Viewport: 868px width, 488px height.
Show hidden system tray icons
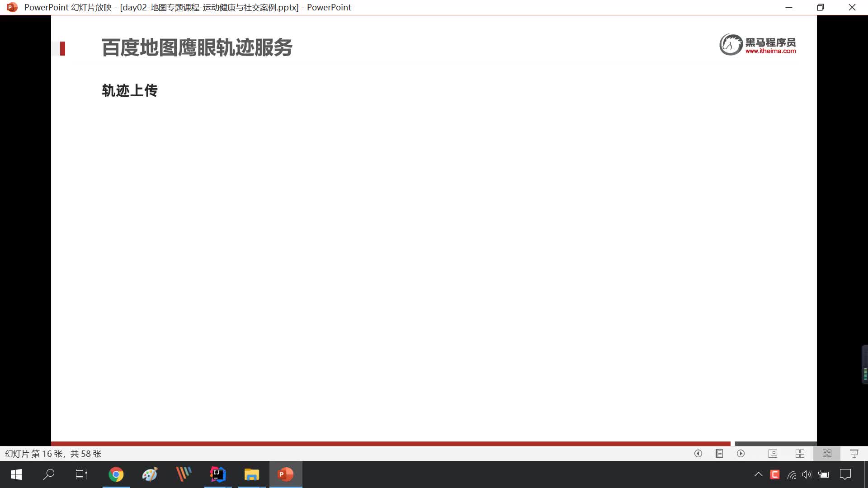(x=759, y=474)
